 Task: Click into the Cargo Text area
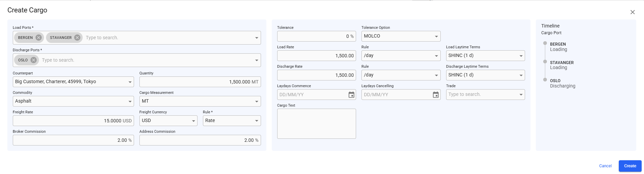(x=316, y=123)
